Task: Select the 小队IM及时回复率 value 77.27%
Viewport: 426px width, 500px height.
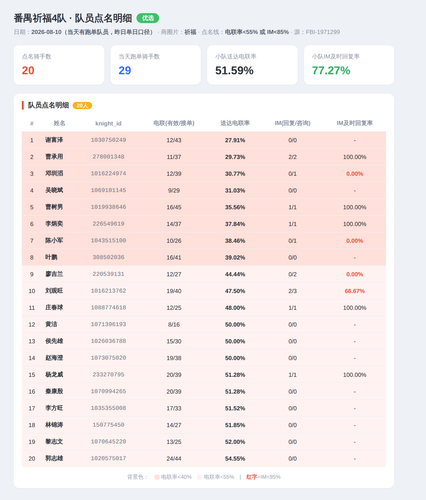Action: (331, 70)
